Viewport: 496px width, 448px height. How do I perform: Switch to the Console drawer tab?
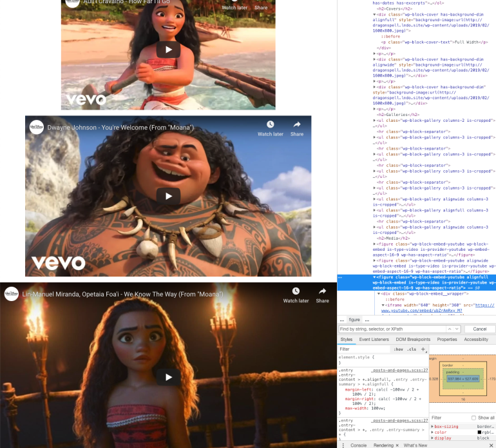358,445
